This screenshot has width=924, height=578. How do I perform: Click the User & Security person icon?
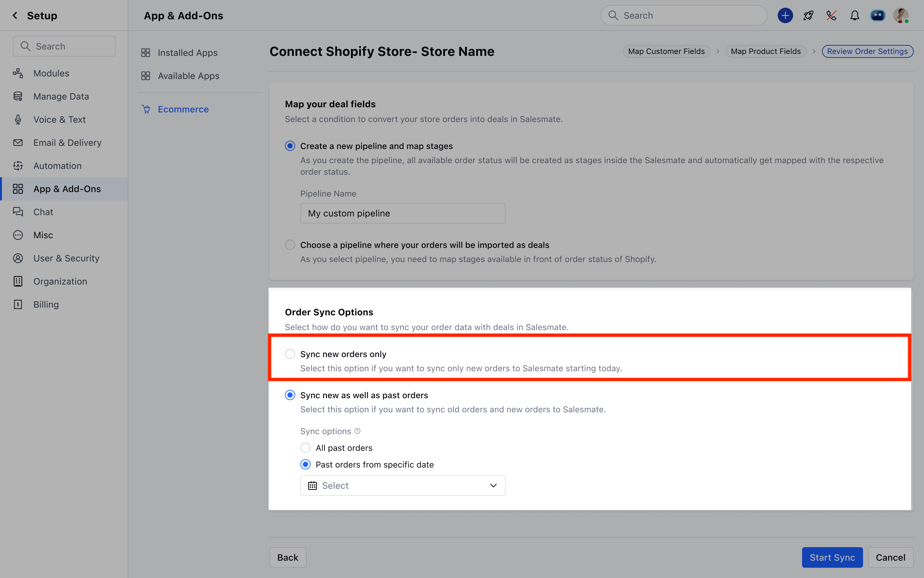pyautogui.click(x=18, y=258)
